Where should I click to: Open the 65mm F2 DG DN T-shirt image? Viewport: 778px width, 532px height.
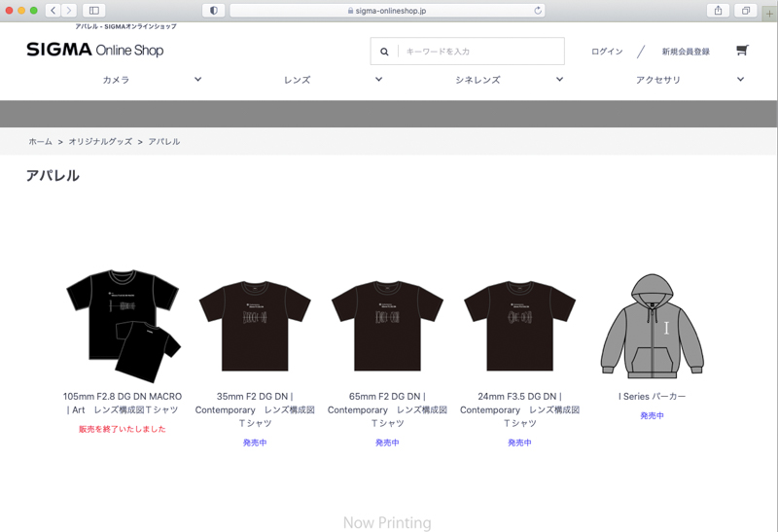(x=387, y=326)
